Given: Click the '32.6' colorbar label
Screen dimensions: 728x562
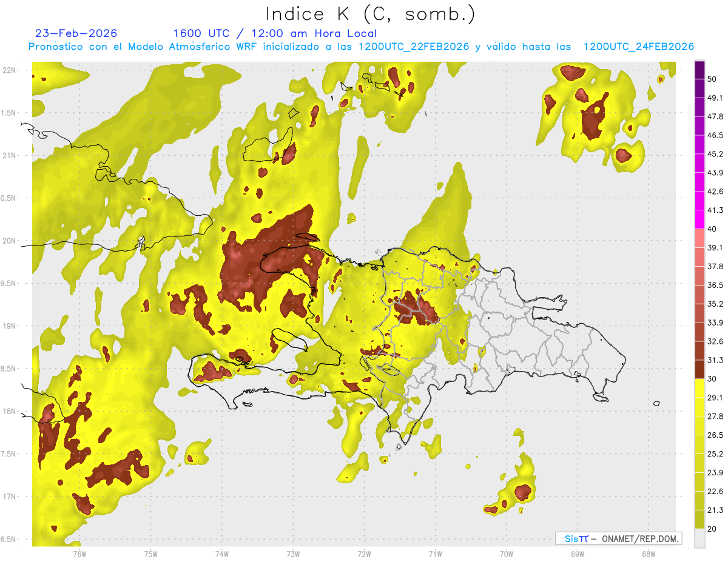Looking at the screenshot, I should [x=716, y=341].
